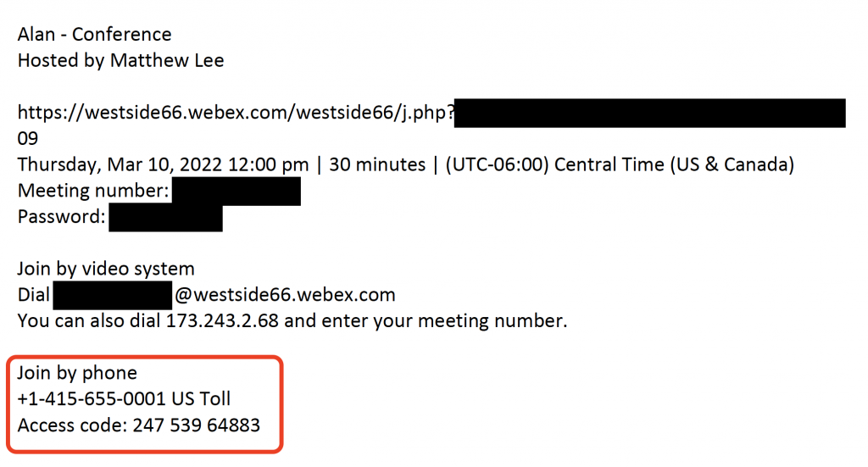The image size is (868, 467).
Task: Click the Hosted by Matthew Lee line
Action: pyautogui.click(x=120, y=60)
